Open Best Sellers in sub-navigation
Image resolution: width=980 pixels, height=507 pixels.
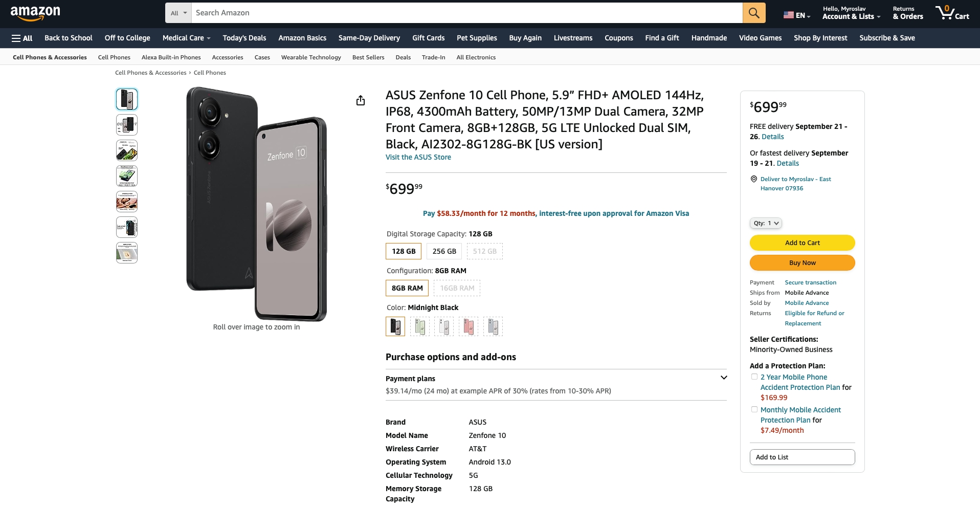coord(368,57)
